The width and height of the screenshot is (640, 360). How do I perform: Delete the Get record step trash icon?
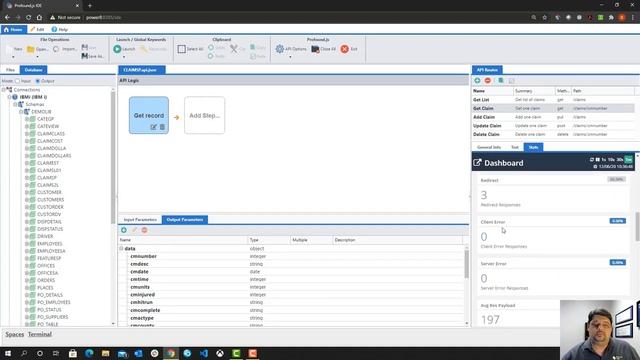tap(162, 127)
